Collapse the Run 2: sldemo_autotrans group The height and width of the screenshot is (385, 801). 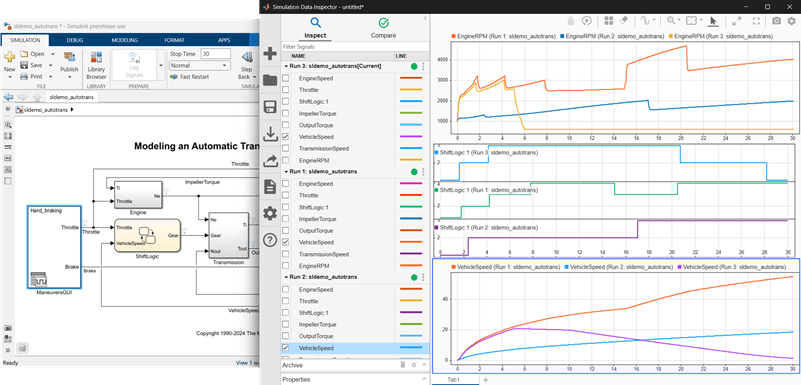coord(286,277)
